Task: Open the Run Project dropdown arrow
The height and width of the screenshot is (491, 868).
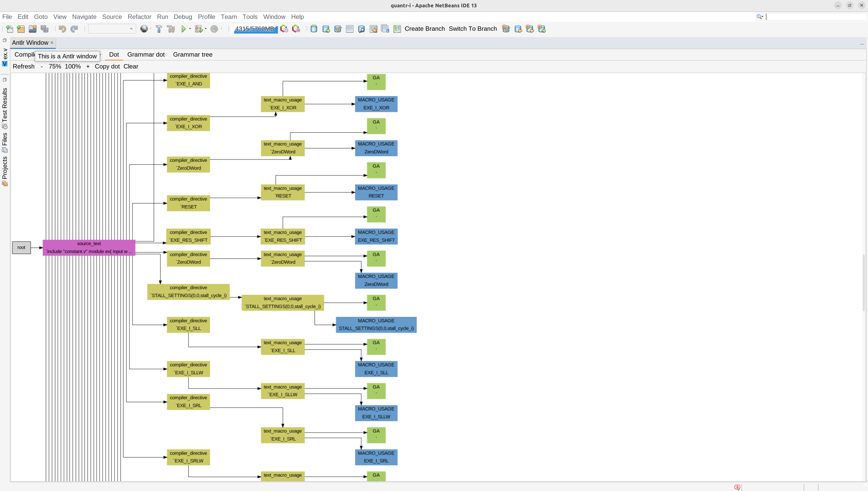Action: (x=190, y=29)
